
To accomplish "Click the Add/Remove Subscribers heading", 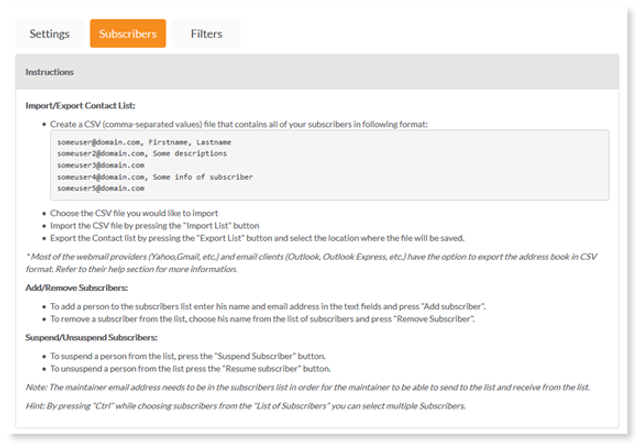I will click(77, 288).
